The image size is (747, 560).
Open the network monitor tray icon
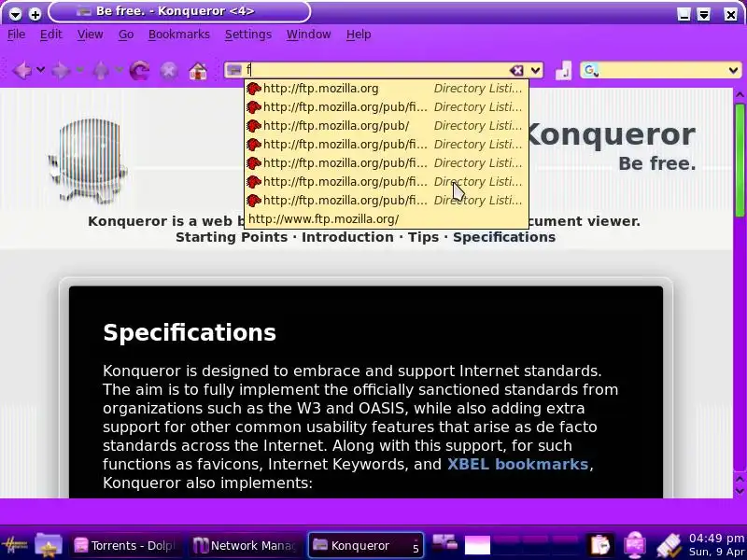point(635,545)
